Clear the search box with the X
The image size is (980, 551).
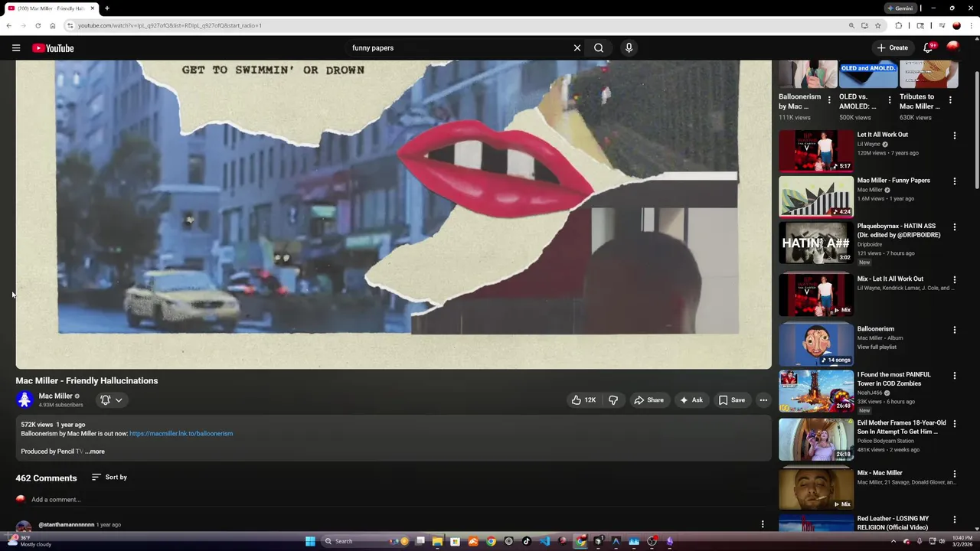point(577,48)
